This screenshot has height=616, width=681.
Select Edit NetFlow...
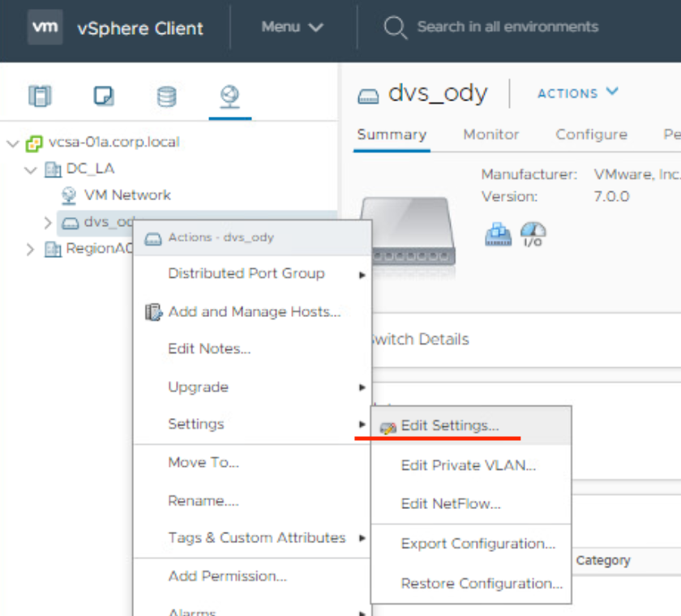pos(451,504)
